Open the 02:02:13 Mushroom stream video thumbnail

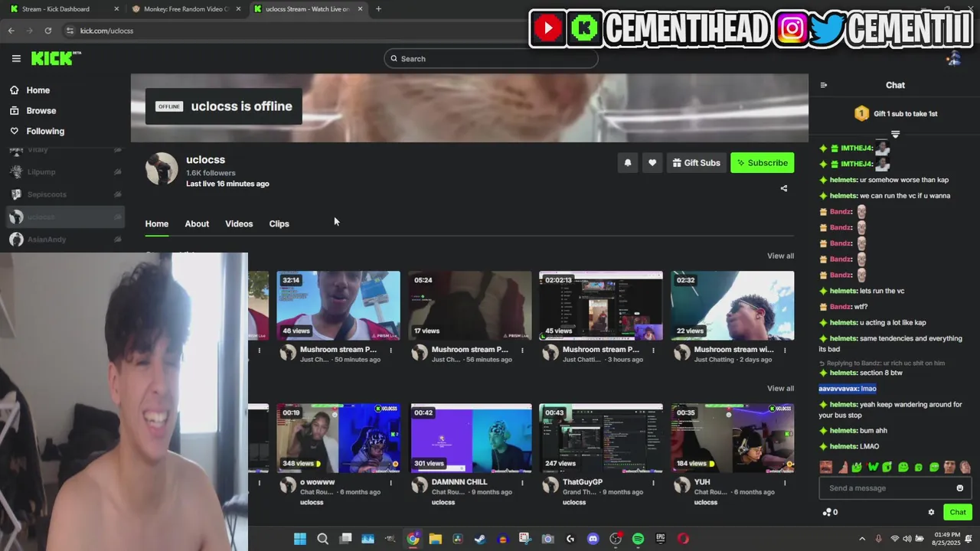(x=601, y=305)
